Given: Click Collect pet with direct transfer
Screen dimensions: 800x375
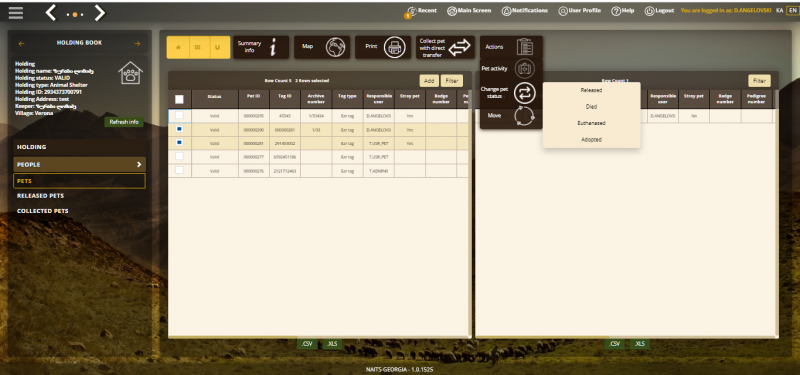Looking at the screenshot, I should (x=445, y=47).
